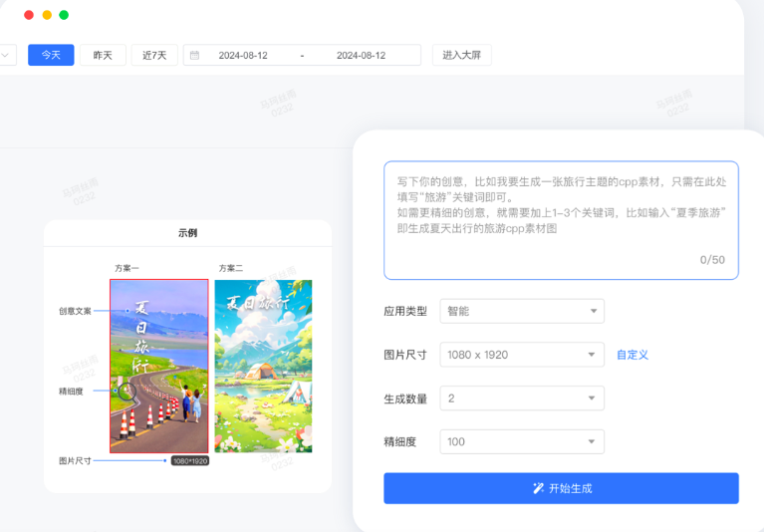Choose the 近7天 date range
The width and height of the screenshot is (764, 532).
click(x=154, y=55)
